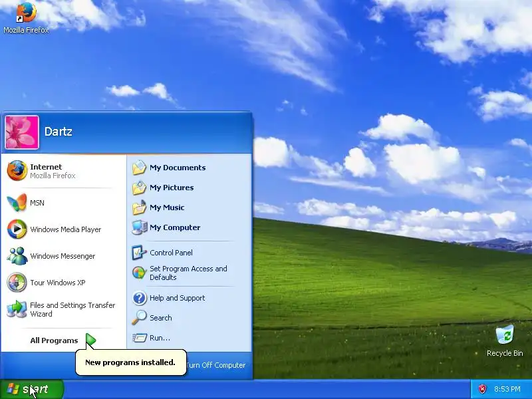Viewport: 532px width, 399px height.
Task: Click the pink flower user picture
Action: point(22,132)
